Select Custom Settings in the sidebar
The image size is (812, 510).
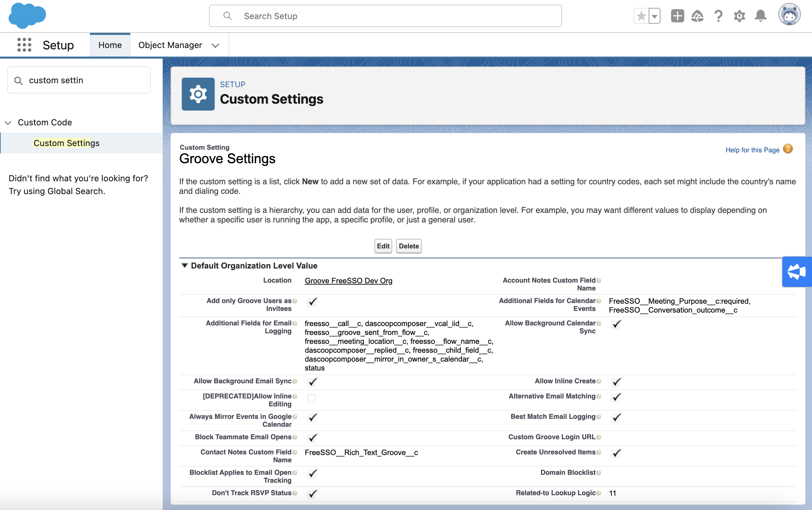[67, 143]
